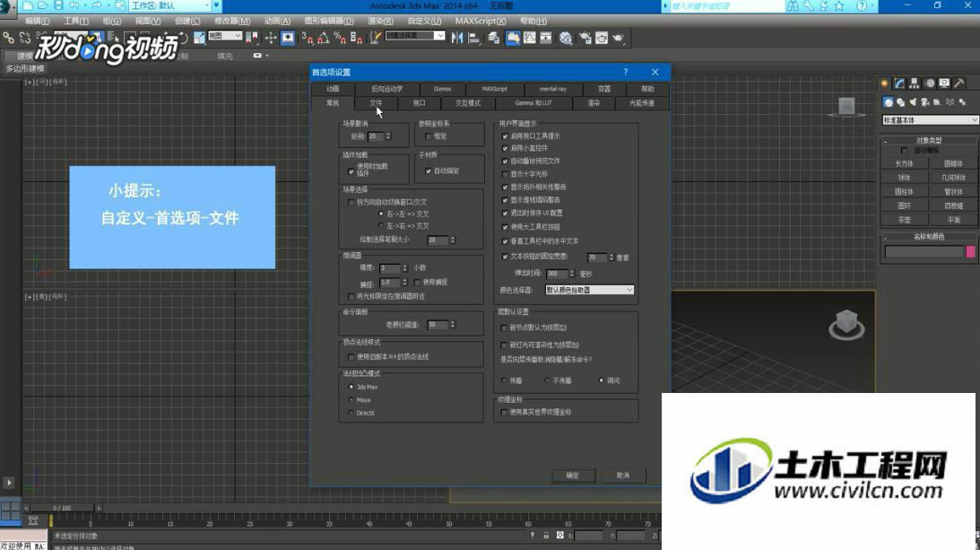
Task: Click the Mirror tool icon
Action: tap(457, 39)
